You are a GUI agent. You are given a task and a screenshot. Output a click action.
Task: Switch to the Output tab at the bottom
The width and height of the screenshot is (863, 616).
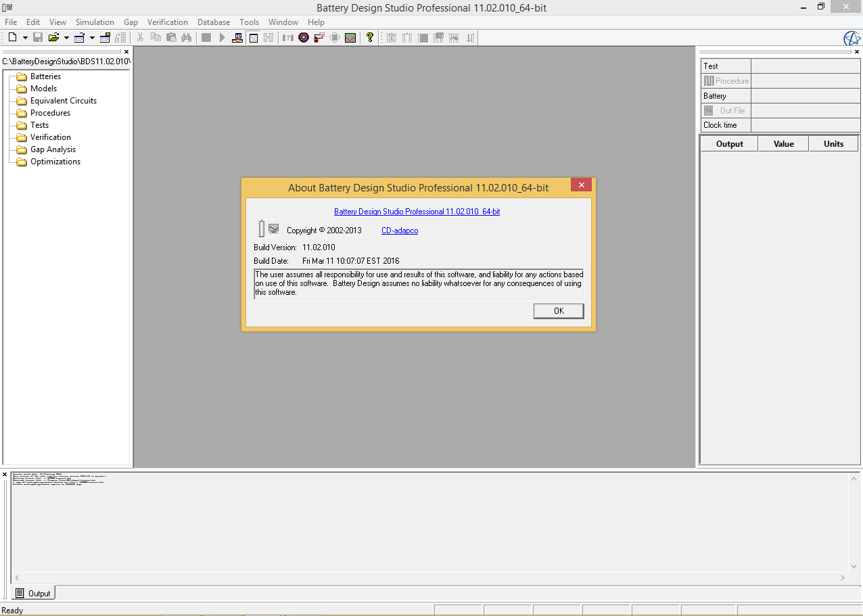(x=33, y=593)
